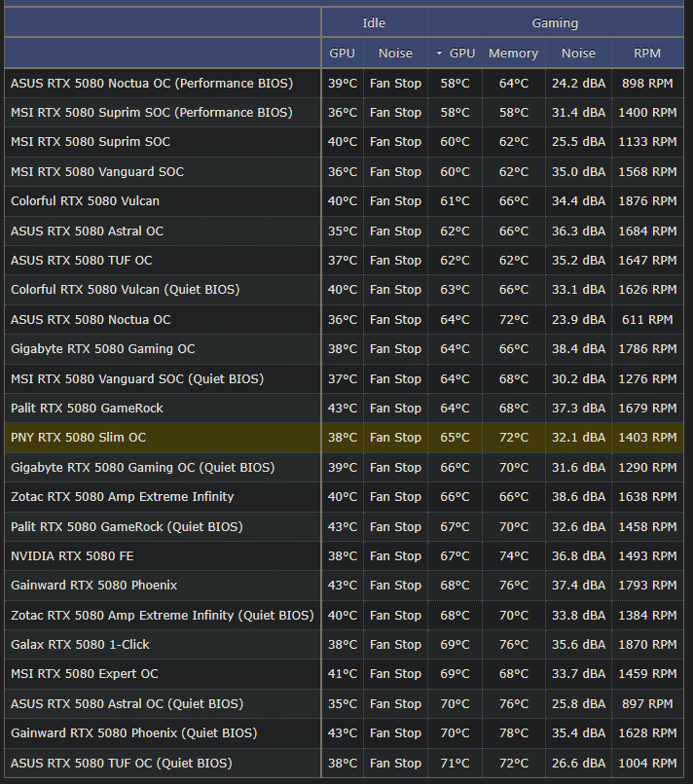Select the Idle group header
This screenshot has width=693, height=784.
click(374, 23)
